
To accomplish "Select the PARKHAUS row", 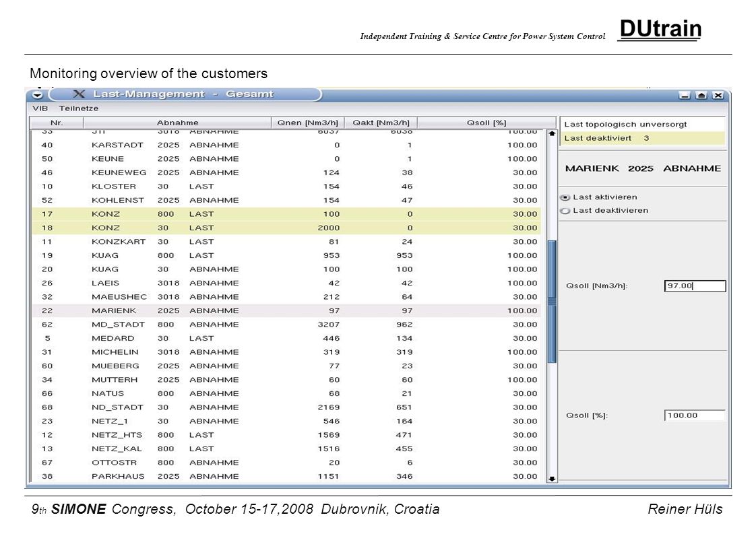I will pos(286,477).
